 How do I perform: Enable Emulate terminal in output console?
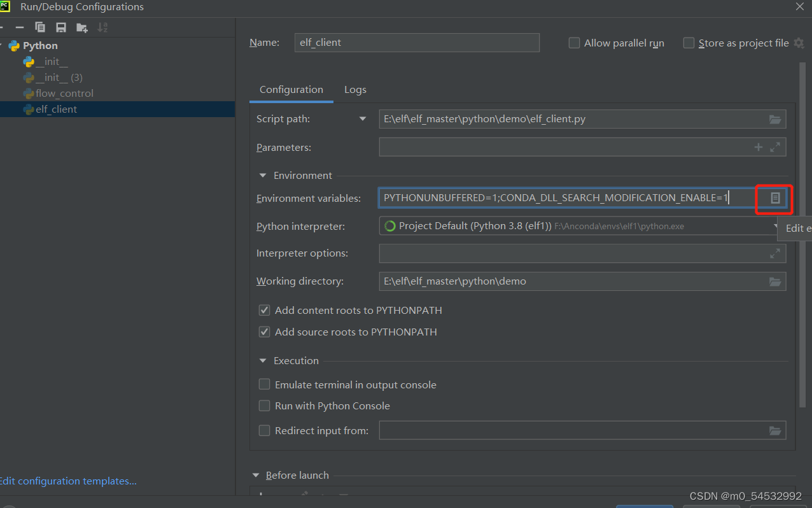coord(264,385)
